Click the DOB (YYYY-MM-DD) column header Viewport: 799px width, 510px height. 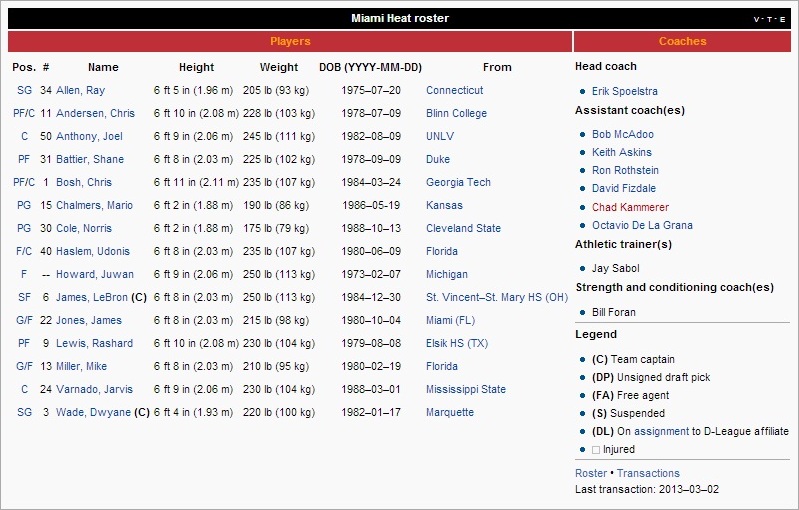click(370, 67)
